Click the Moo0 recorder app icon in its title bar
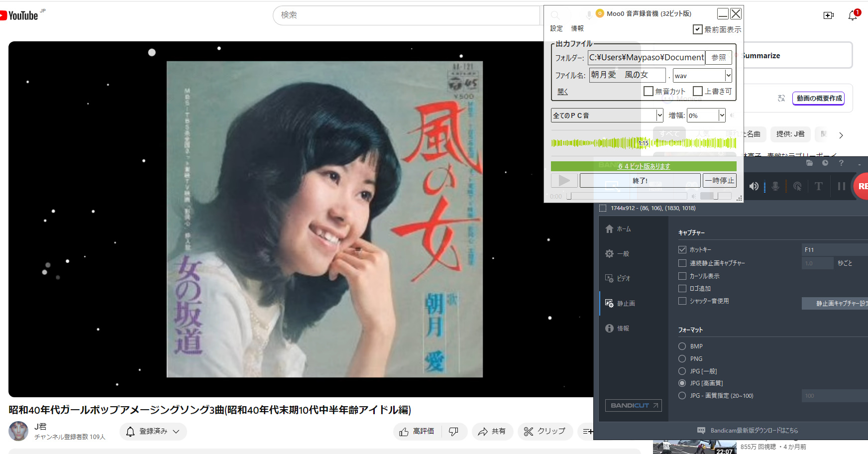Image resolution: width=868 pixels, height=454 pixels. (600, 13)
